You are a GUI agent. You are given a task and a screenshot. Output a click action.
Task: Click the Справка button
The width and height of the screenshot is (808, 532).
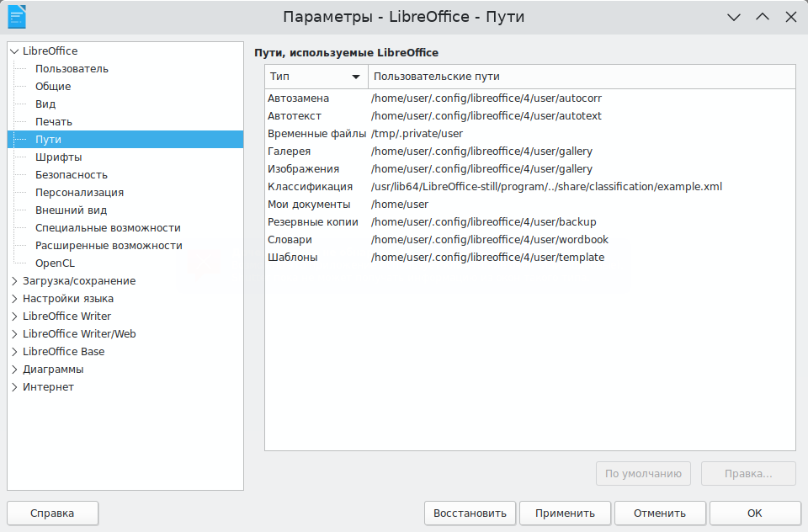tap(52, 513)
